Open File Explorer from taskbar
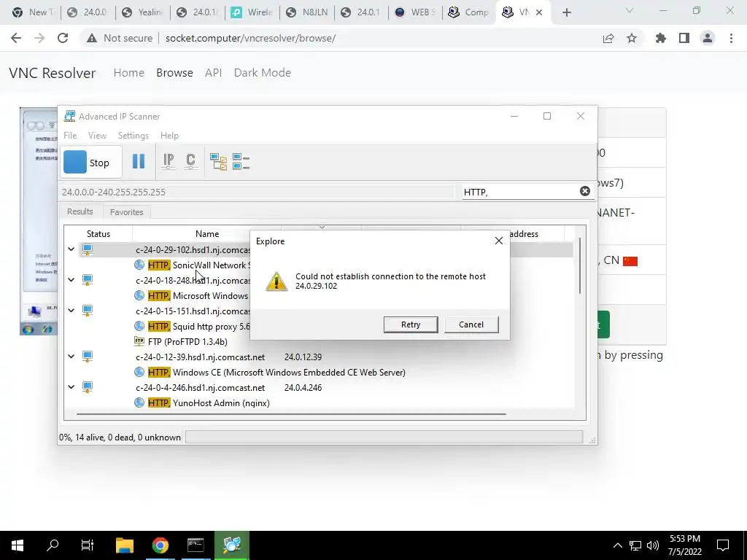This screenshot has width=747, height=560. pyautogui.click(x=125, y=545)
